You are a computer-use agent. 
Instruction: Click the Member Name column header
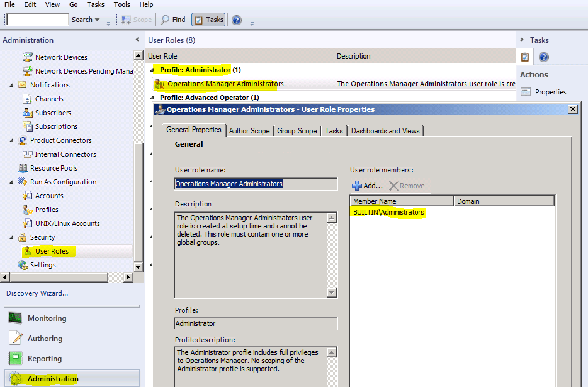click(x=402, y=201)
